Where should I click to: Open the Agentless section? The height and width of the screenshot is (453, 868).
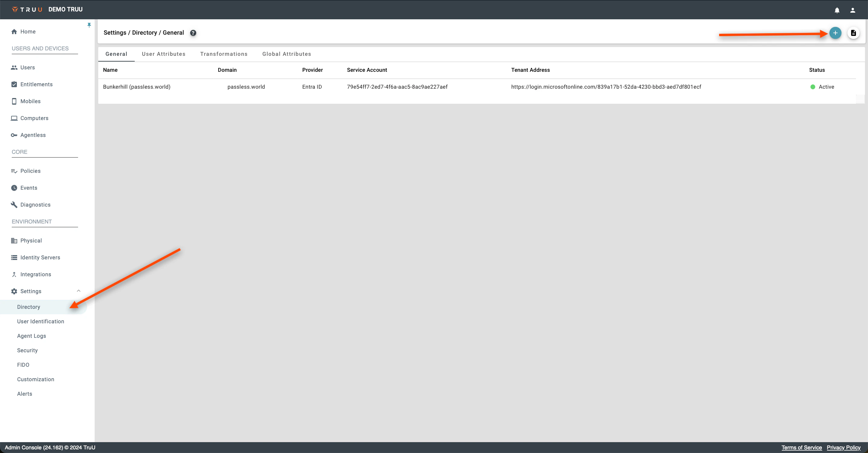coord(33,135)
